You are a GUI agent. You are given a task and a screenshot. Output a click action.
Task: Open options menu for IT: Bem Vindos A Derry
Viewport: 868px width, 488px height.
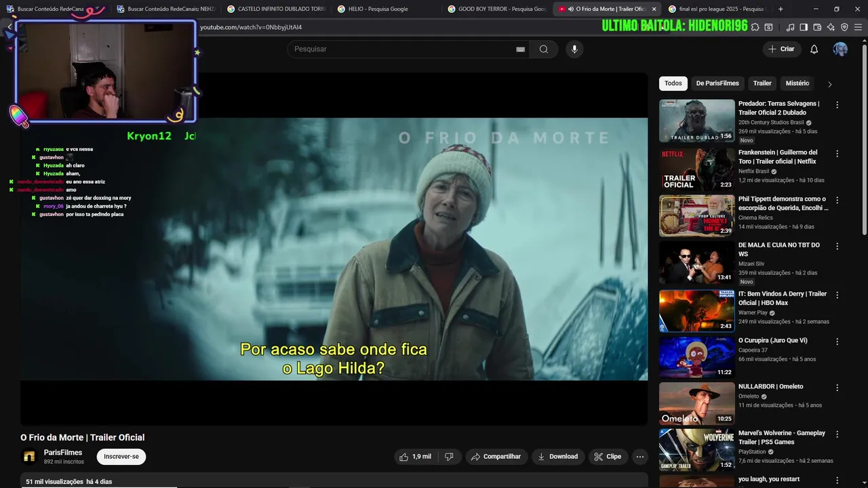(x=837, y=295)
